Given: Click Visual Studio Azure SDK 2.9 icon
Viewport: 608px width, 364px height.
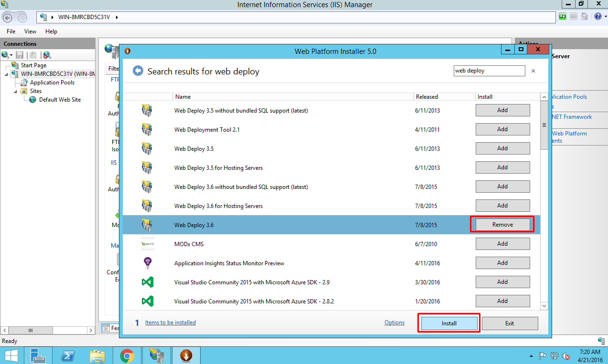Looking at the screenshot, I should pos(148,282).
